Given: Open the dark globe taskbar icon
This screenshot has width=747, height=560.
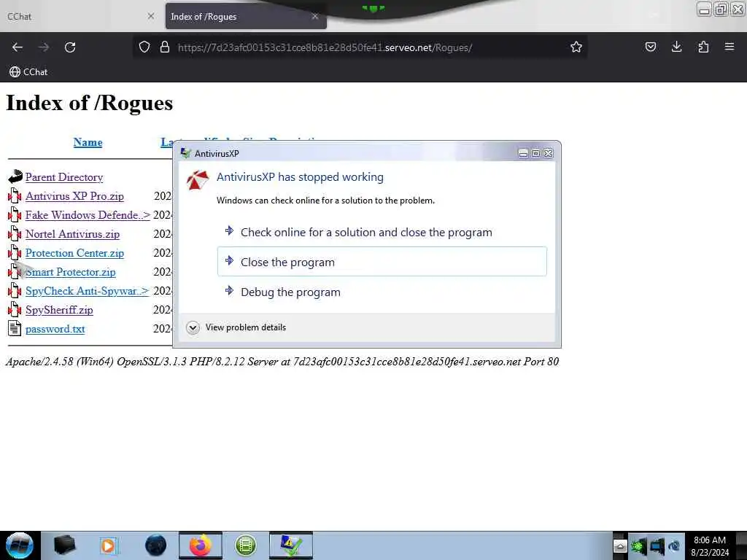Looking at the screenshot, I should 155,545.
